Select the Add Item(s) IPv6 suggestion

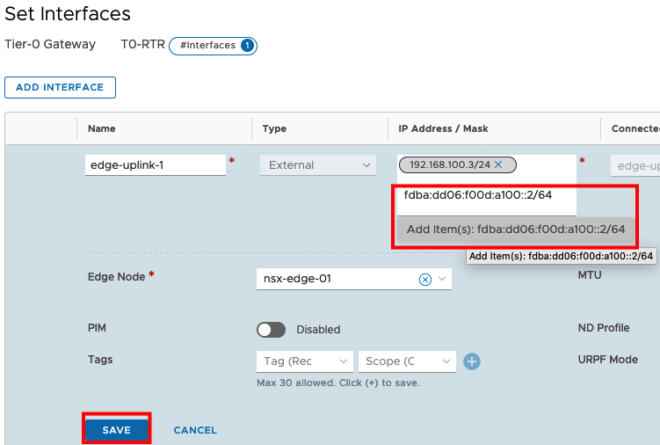(516, 229)
